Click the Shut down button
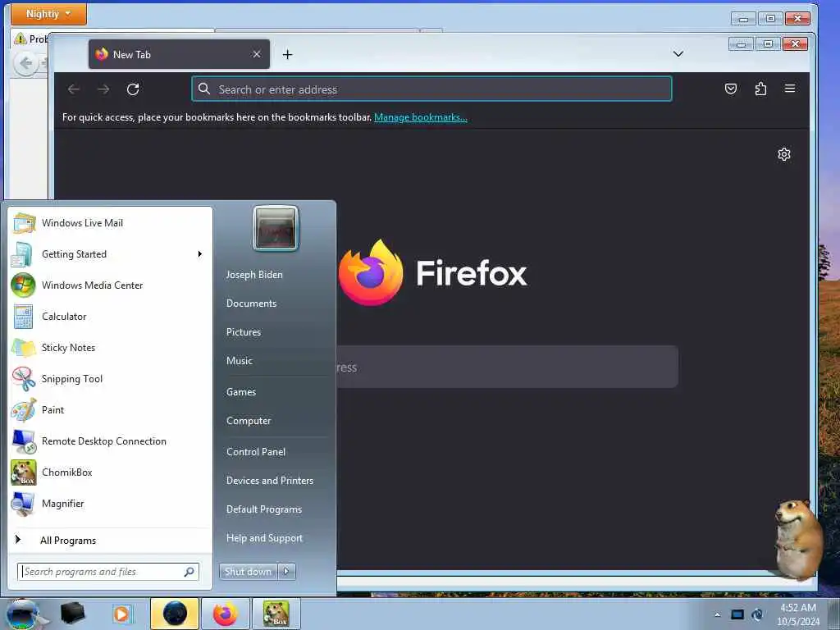840x630 pixels. (x=249, y=572)
